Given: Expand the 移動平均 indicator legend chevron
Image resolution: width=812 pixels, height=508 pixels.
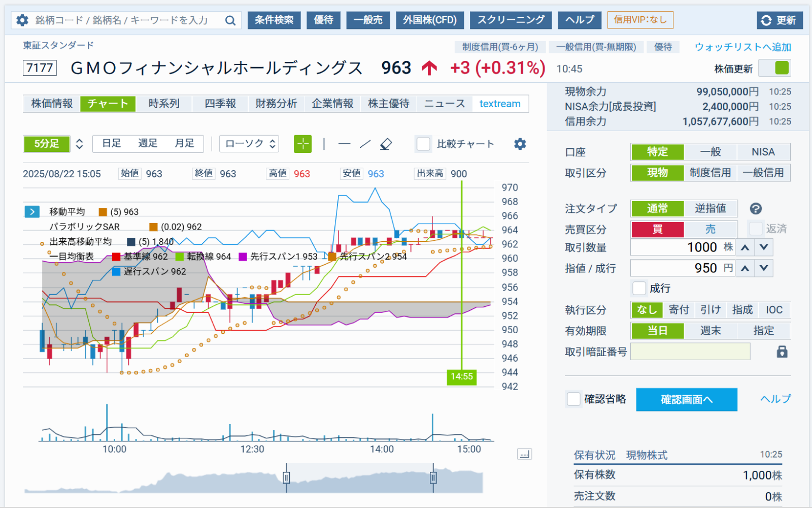Looking at the screenshot, I should (32, 211).
